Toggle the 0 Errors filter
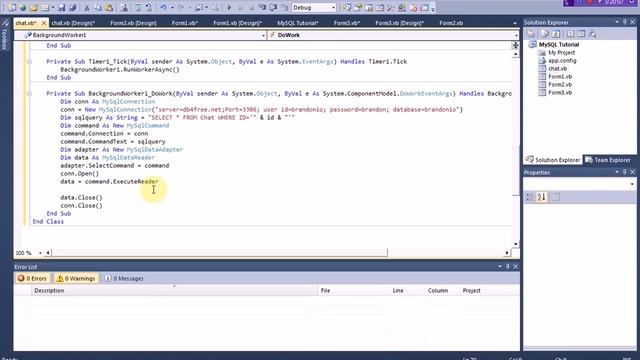Viewport: 640px width, 360px height. tap(32, 278)
